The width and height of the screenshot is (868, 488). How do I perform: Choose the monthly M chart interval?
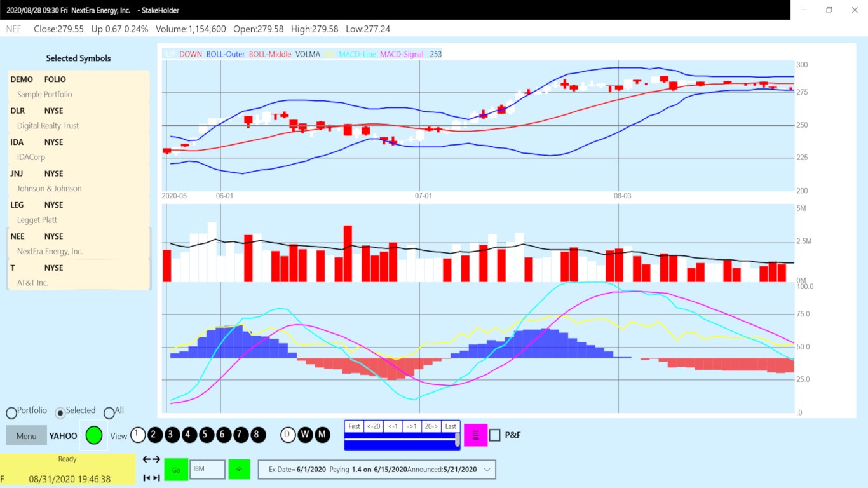(323, 435)
